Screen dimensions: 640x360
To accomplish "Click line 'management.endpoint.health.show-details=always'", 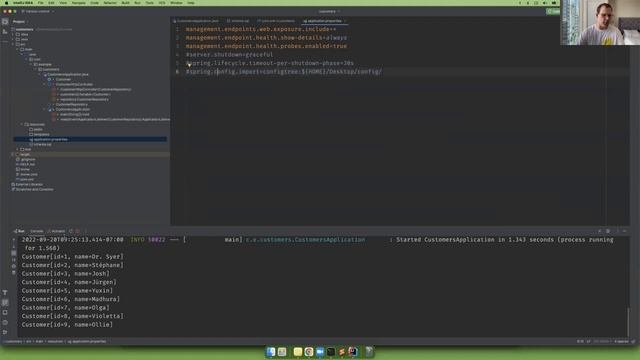I will tap(266, 38).
